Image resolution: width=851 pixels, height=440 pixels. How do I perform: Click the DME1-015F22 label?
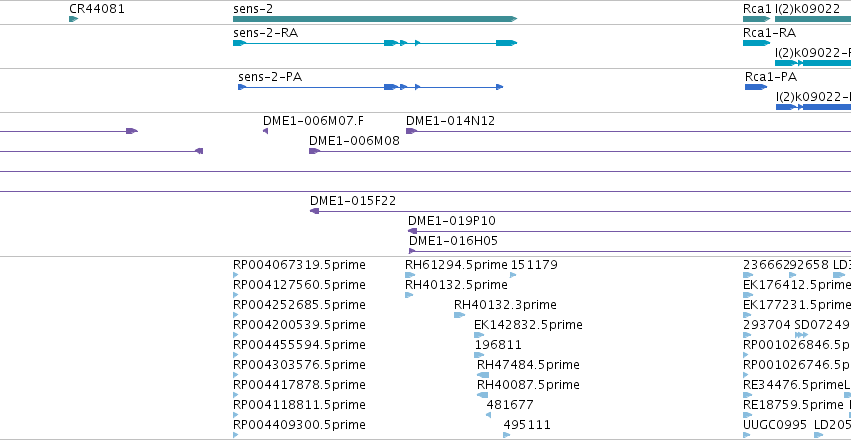pyautogui.click(x=353, y=201)
